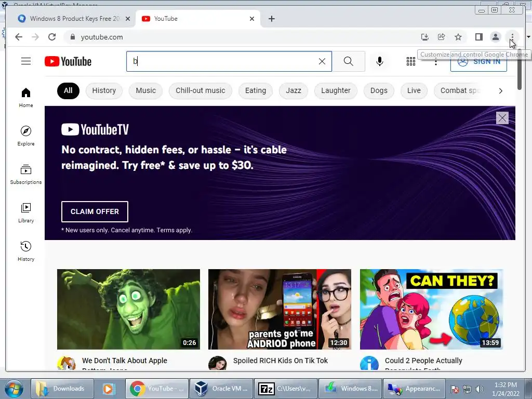Open the channel avatar of Could 2 People
Viewport: 532px width, 399px height.
369,363
